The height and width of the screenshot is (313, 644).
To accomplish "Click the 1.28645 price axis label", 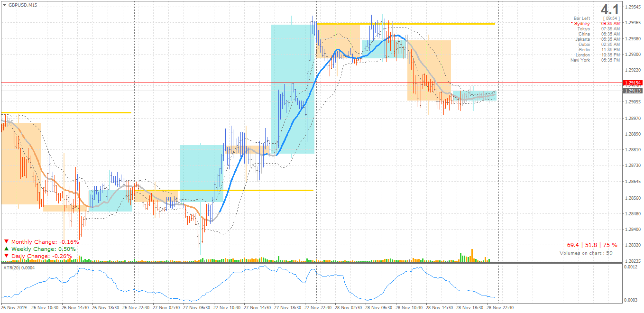I will click(x=634, y=182).
